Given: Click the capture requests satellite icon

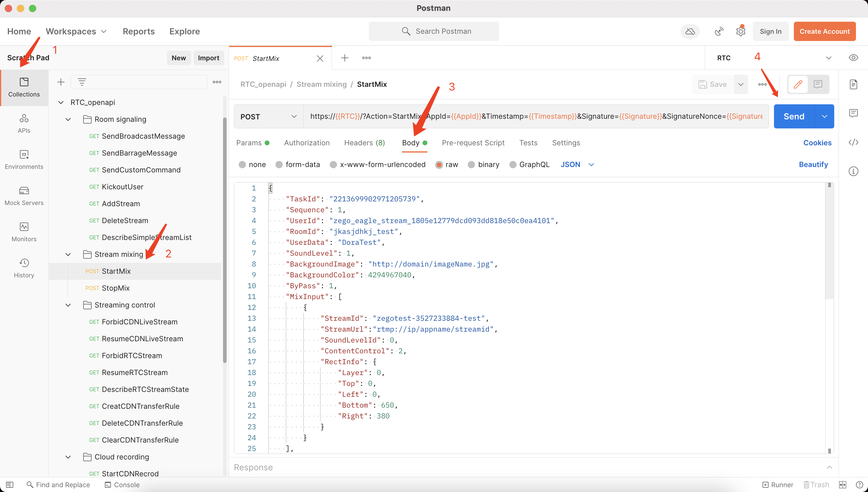Looking at the screenshot, I should pyautogui.click(x=719, y=31).
